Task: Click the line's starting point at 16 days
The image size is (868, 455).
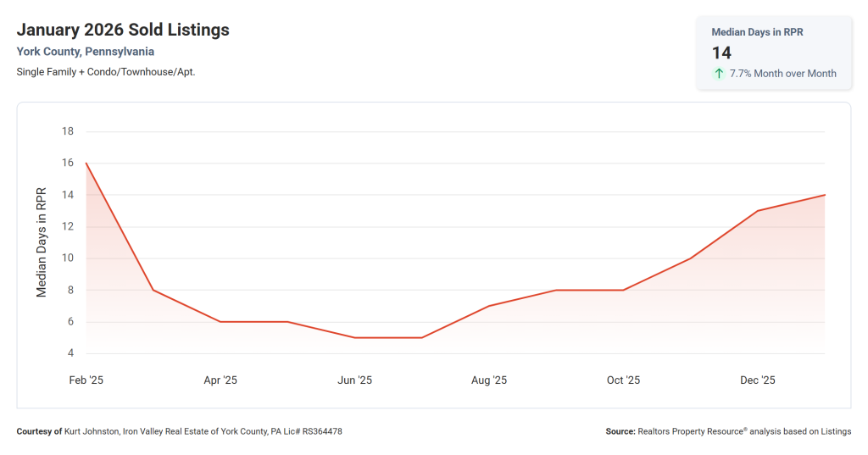Action: tap(86, 164)
